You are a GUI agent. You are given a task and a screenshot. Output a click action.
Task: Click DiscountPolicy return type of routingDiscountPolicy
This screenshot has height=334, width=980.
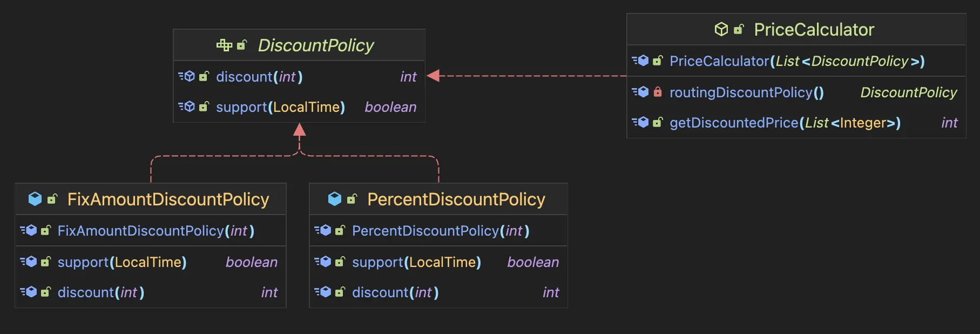[x=908, y=92]
